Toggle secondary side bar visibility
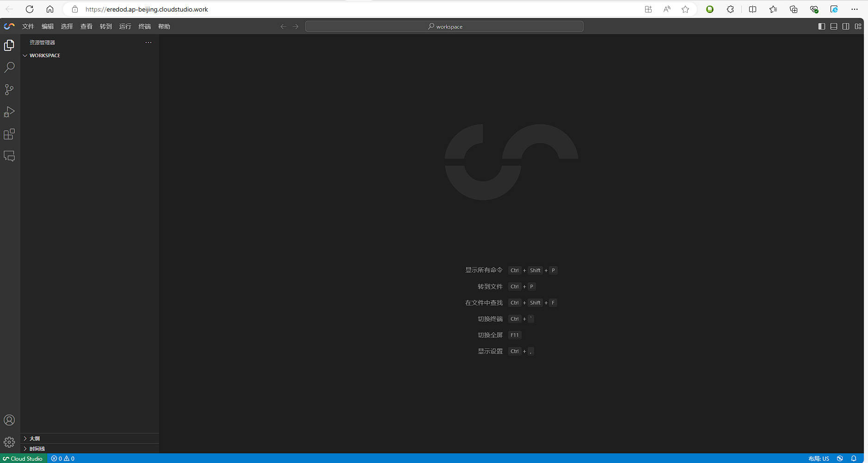The image size is (868, 463). click(846, 26)
